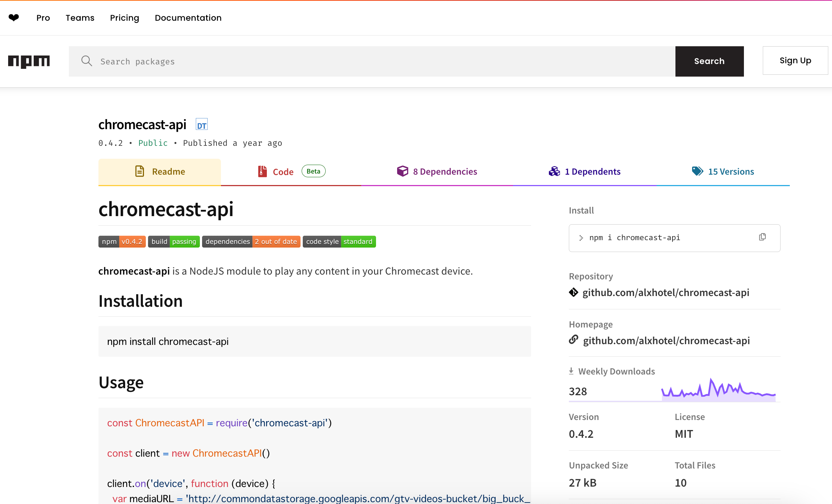Image resolution: width=832 pixels, height=504 pixels.
Task: Click the 'const client = new ChromecastAPI()' line
Action: point(188,453)
